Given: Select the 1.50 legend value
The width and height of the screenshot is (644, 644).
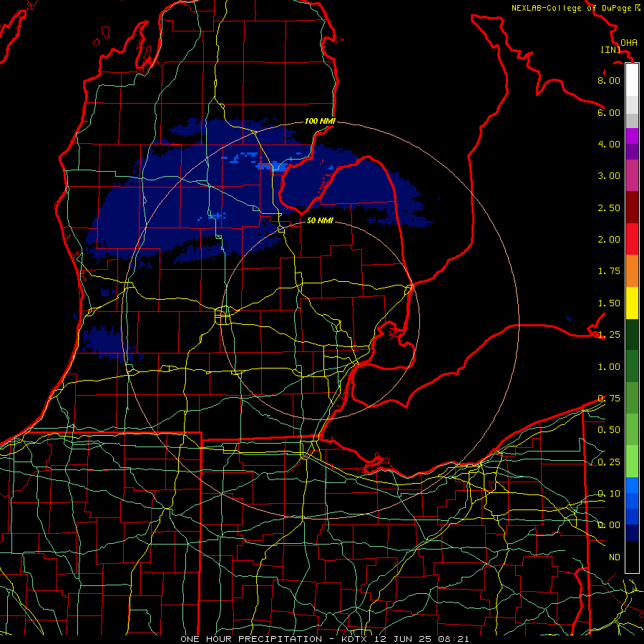Looking at the screenshot, I should pyautogui.click(x=609, y=303).
